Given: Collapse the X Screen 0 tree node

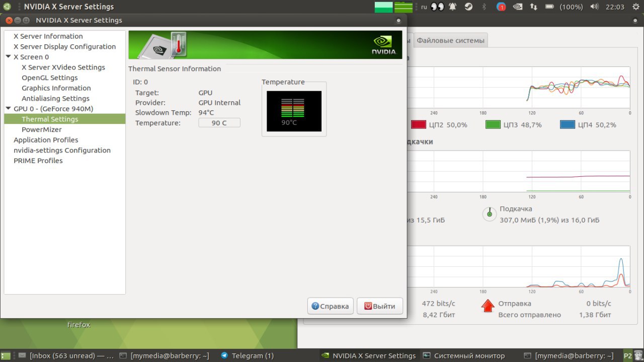Looking at the screenshot, I should (9, 56).
